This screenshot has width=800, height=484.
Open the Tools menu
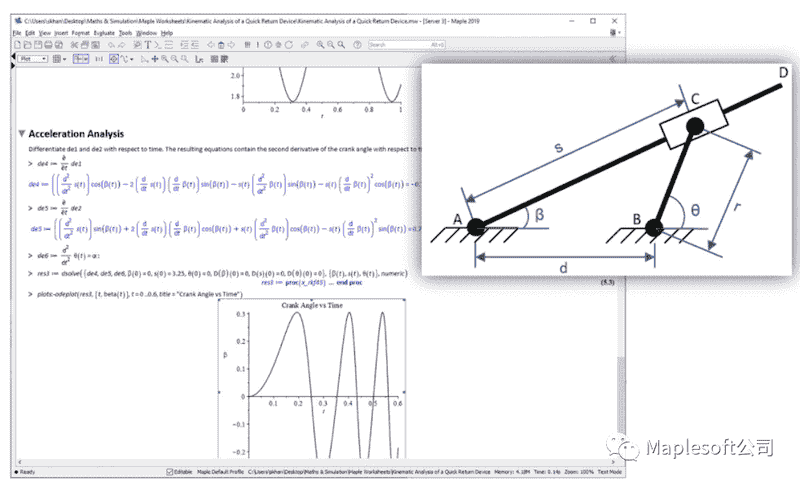[126, 33]
